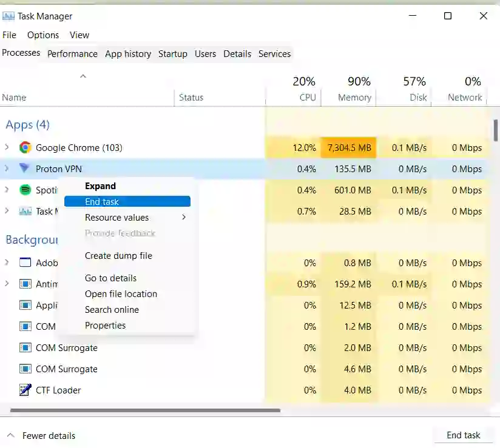Expand the Adobe background process
The height and width of the screenshot is (448, 500).
pyautogui.click(x=7, y=262)
